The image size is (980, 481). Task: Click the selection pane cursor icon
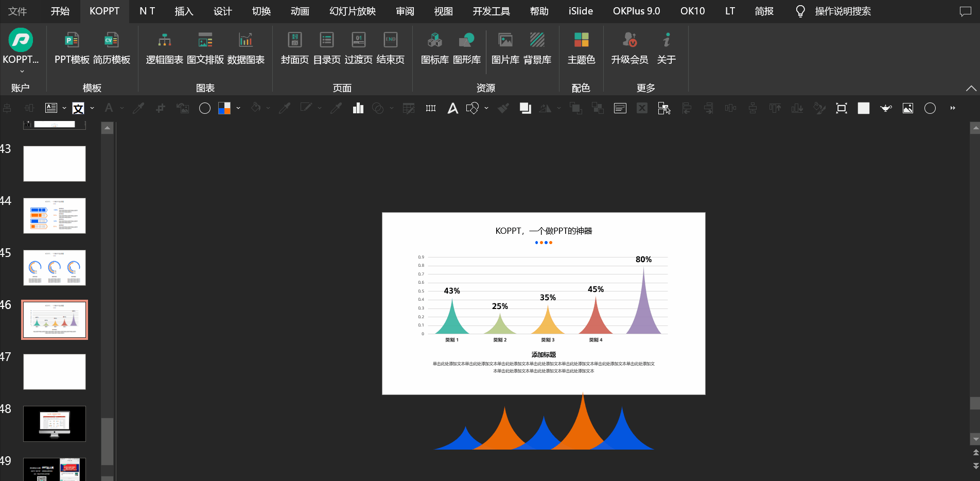coord(664,108)
